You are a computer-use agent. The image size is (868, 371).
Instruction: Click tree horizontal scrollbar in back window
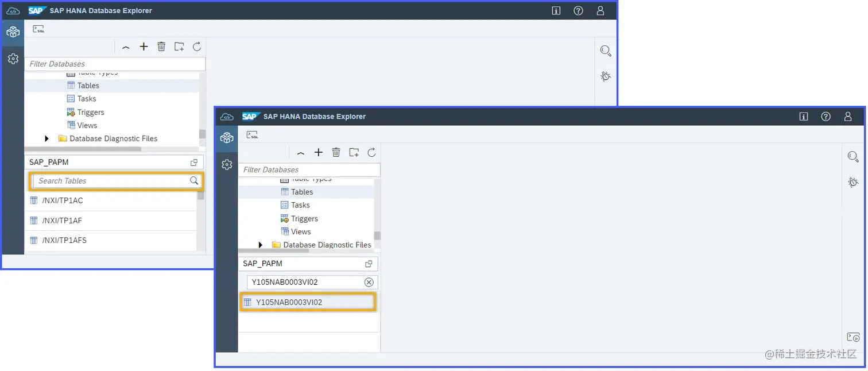[83, 149]
